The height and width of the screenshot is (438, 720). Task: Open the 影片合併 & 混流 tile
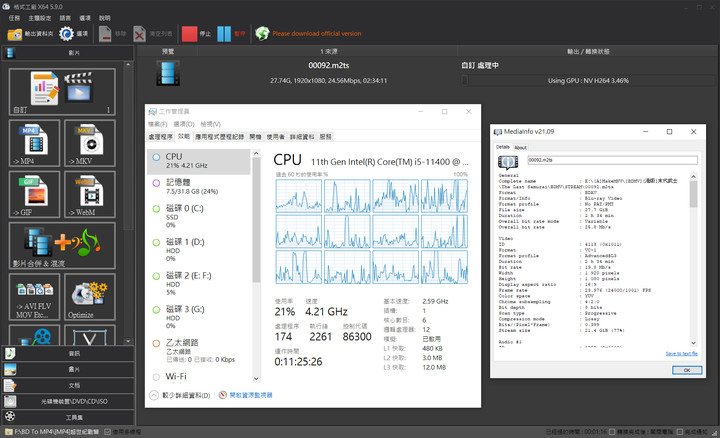(62, 246)
